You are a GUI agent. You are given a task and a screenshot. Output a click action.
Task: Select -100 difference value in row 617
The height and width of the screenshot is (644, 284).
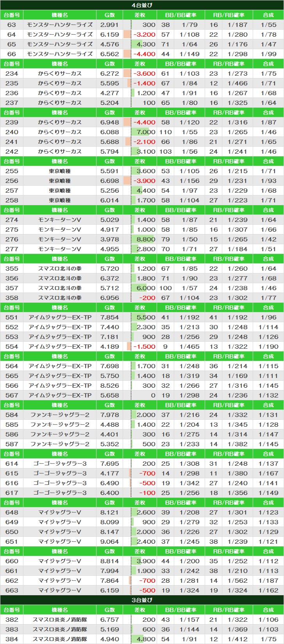pyautogui.click(x=148, y=493)
